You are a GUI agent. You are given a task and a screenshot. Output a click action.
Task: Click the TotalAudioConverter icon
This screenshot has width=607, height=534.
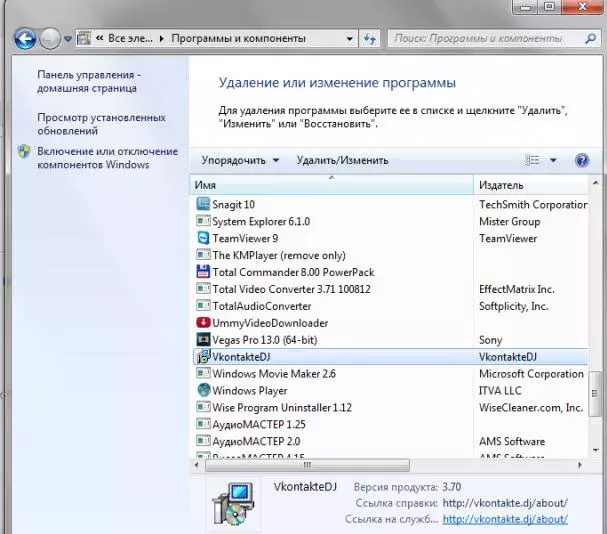203,306
